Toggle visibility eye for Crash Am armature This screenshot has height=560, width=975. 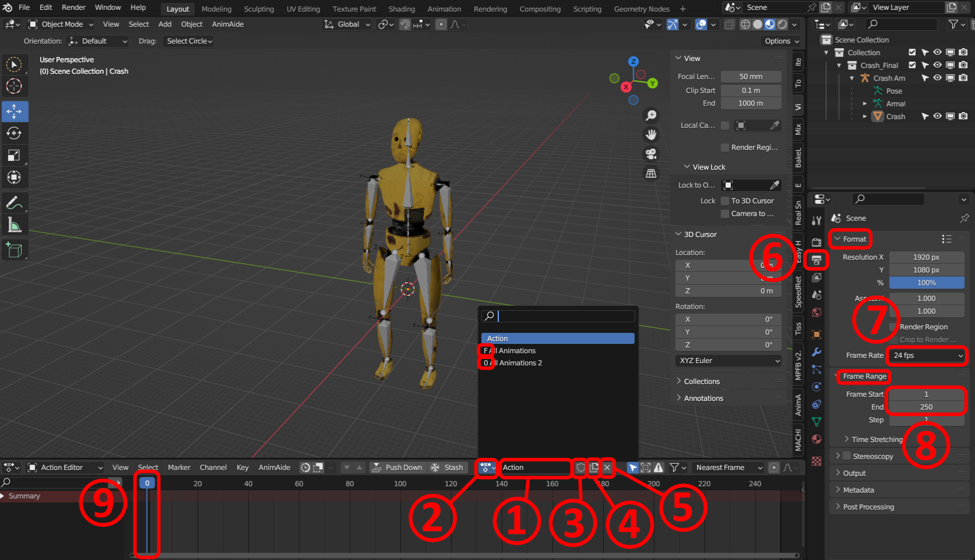(937, 78)
